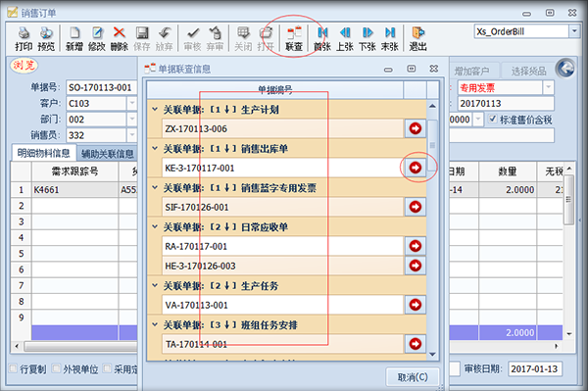Toggle the 标准售价含税 checkbox
The width and height of the screenshot is (588, 391).
492,120
